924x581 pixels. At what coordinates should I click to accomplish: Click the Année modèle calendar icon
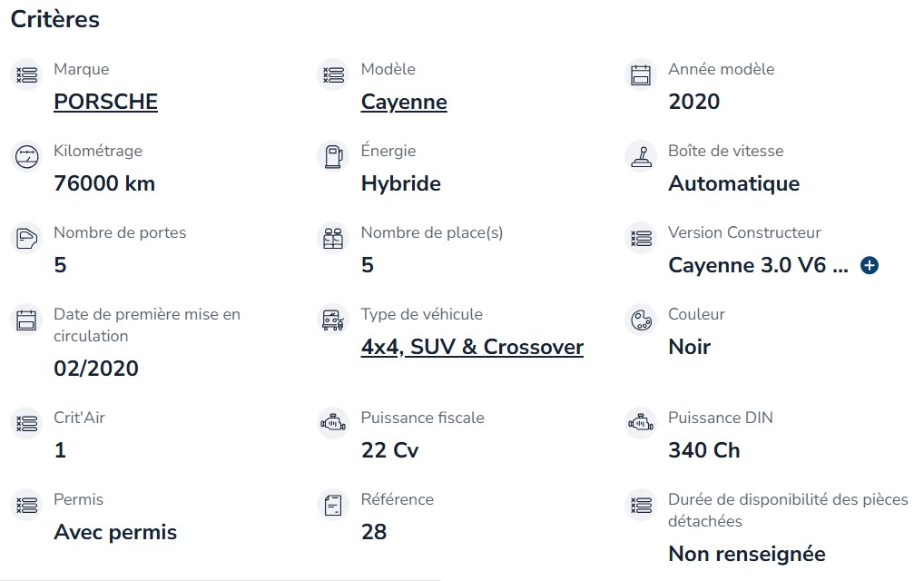point(641,74)
